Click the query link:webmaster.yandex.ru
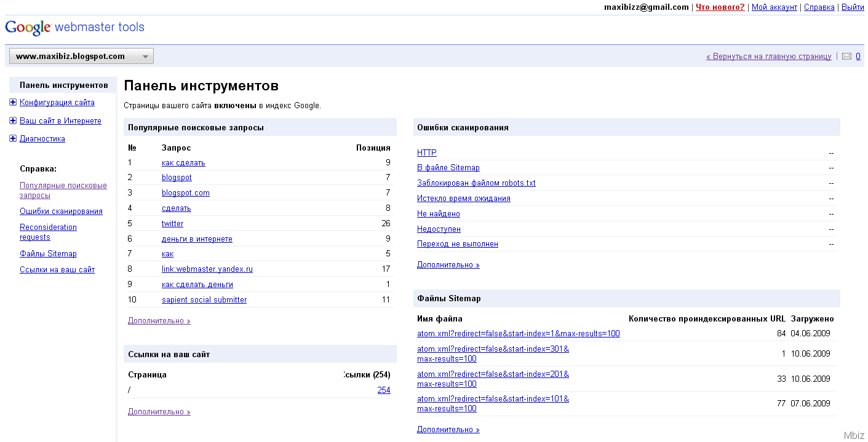868x442 pixels. click(207, 269)
